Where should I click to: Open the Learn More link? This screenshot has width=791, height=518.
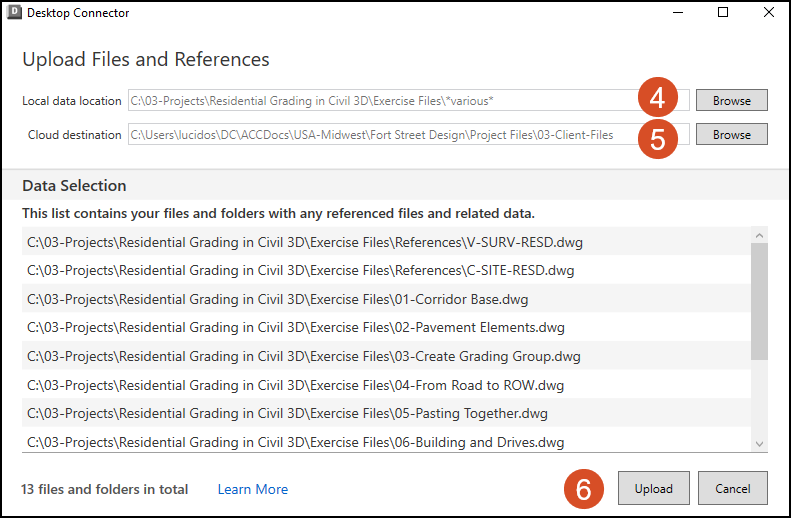(x=252, y=489)
